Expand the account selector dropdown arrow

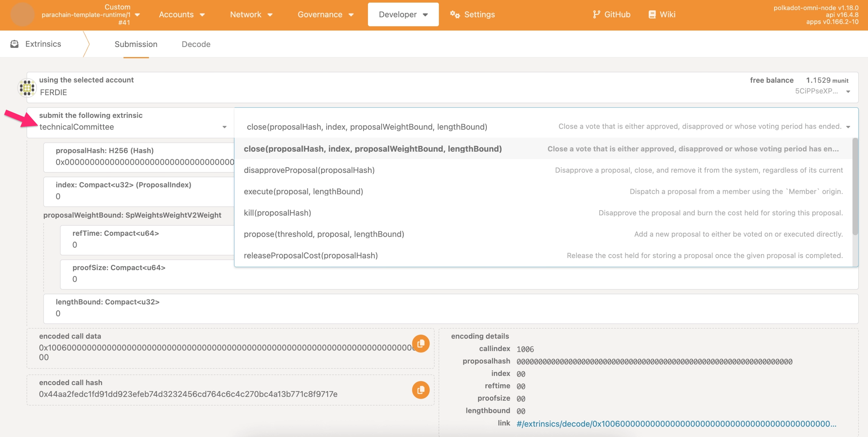(848, 91)
